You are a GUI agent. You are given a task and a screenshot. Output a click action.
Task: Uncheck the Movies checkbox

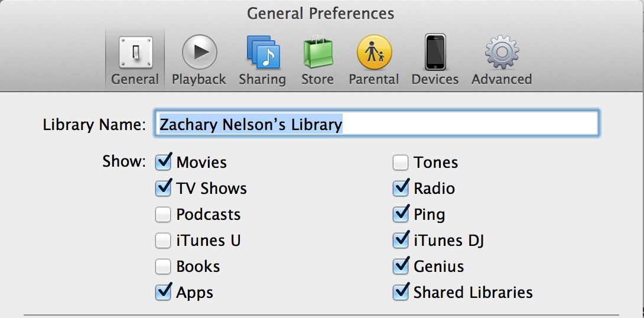coord(163,163)
